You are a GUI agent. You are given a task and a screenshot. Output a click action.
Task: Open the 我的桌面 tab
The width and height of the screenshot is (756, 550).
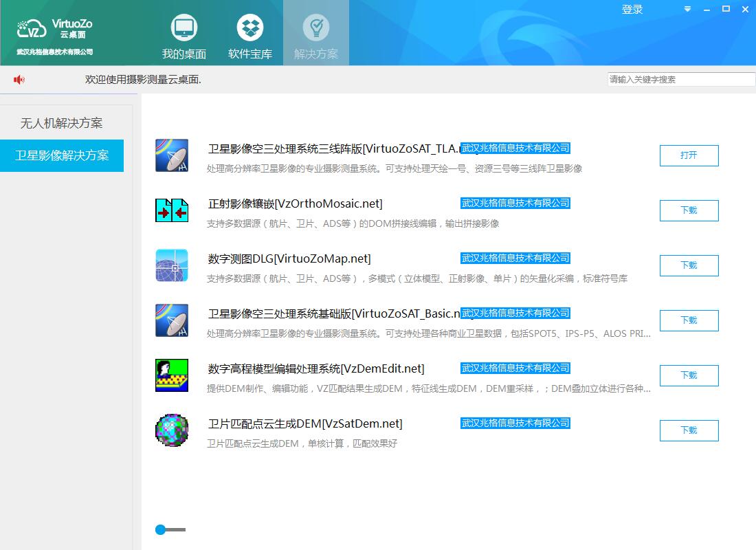[184, 36]
